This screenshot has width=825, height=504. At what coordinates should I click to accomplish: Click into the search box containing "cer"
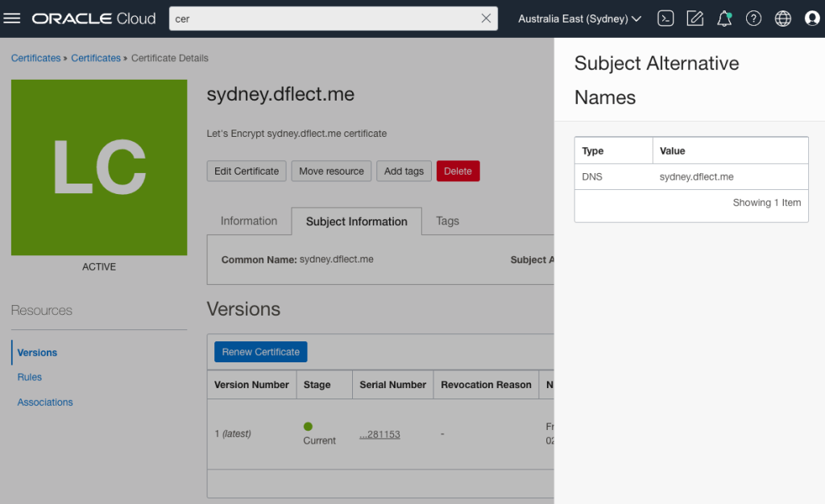click(322, 19)
